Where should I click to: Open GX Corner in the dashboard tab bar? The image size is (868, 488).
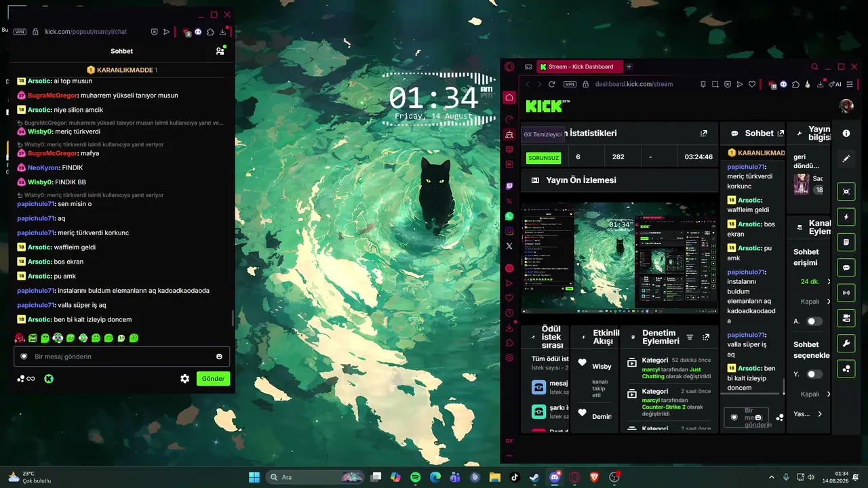click(528, 66)
